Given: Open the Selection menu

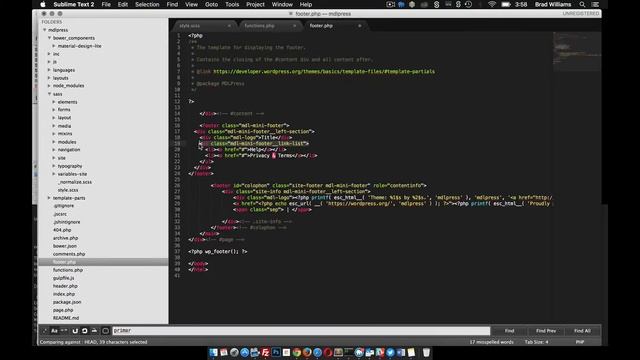Looking at the screenshot, I should coord(147,4).
